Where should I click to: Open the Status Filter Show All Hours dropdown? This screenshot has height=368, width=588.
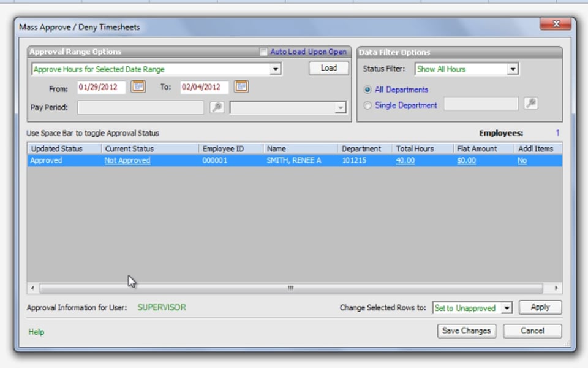coord(513,69)
